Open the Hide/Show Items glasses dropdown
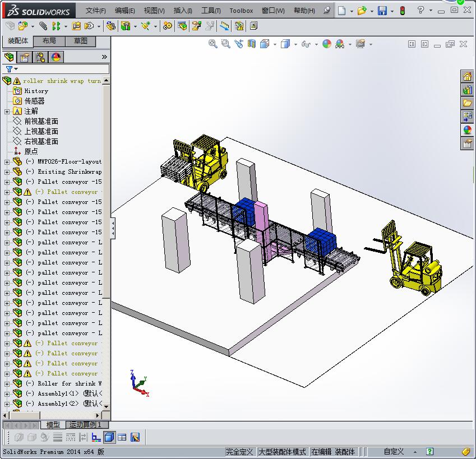The width and height of the screenshot is (476, 459). tap(316, 45)
